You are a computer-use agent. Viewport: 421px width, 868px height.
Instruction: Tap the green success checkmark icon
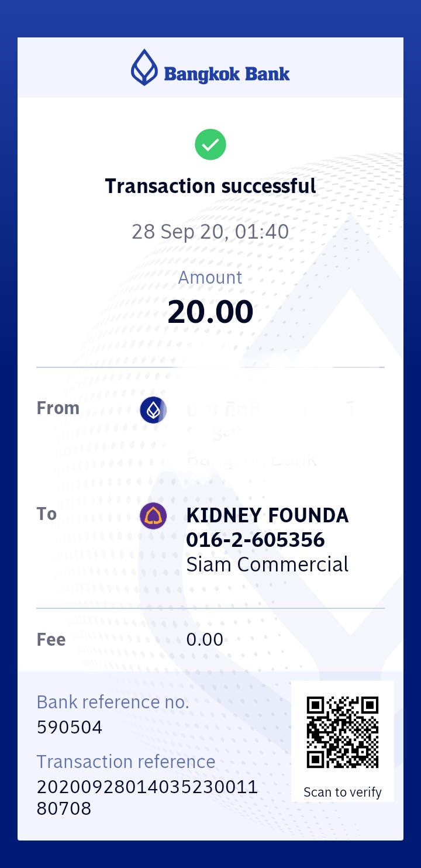[x=210, y=144]
